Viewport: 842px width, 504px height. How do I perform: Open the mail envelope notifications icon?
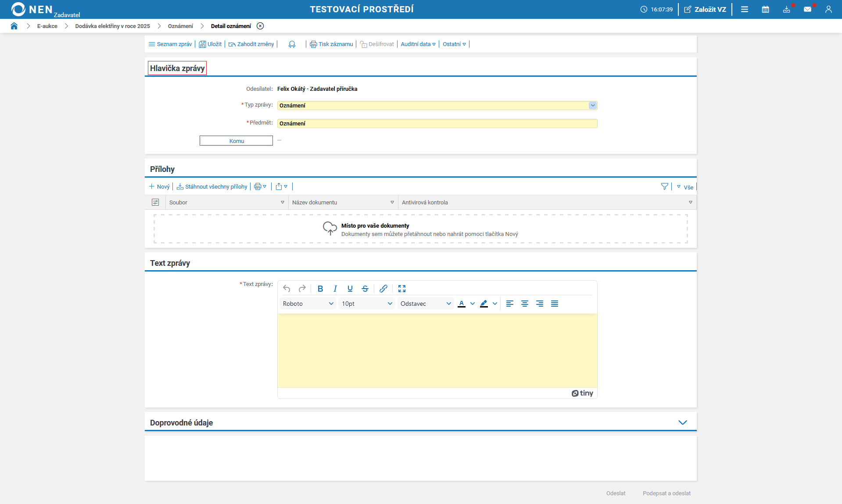pos(807,9)
